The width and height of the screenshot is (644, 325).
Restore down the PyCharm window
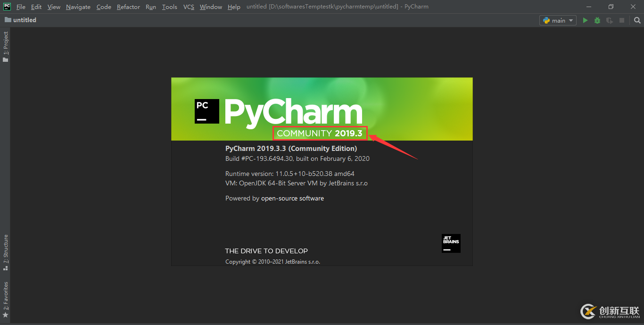pos(611,7)
